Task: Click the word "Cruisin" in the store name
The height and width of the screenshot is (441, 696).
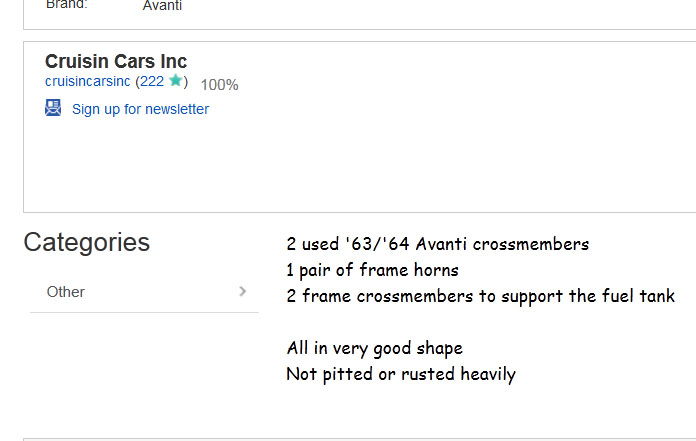Action: pyautogui.click(x=77, y=61)
